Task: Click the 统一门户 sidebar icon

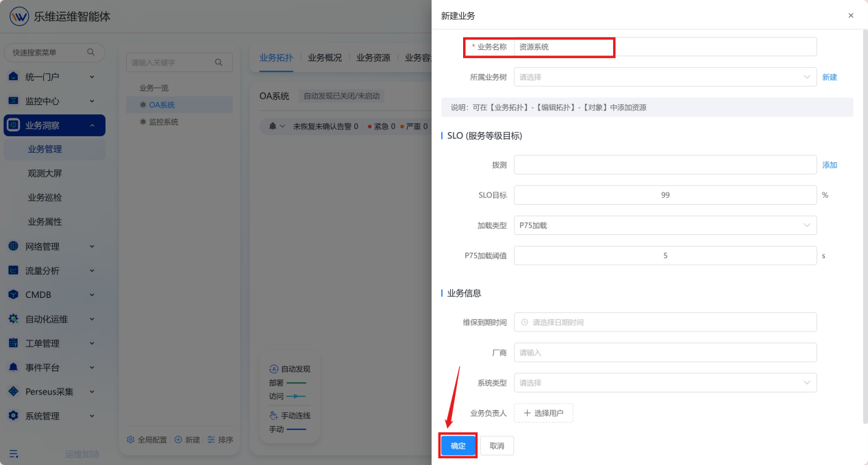Action: [x=13, y=77]
